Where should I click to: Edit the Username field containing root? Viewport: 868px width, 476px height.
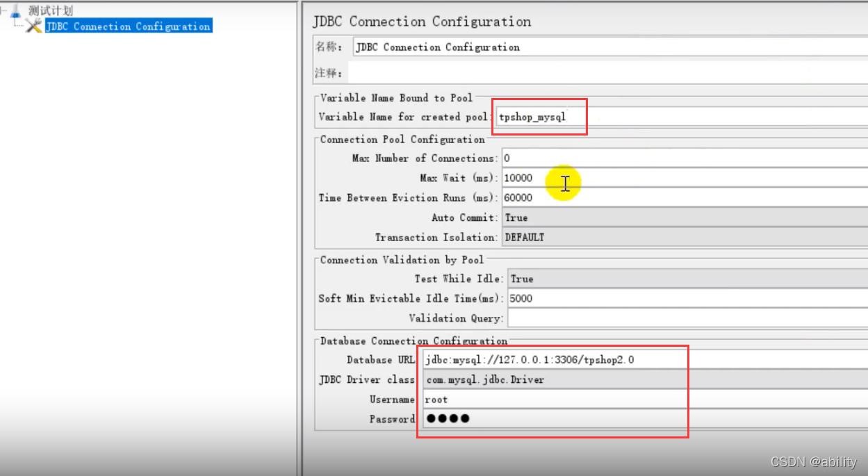(x=645, y=400)
